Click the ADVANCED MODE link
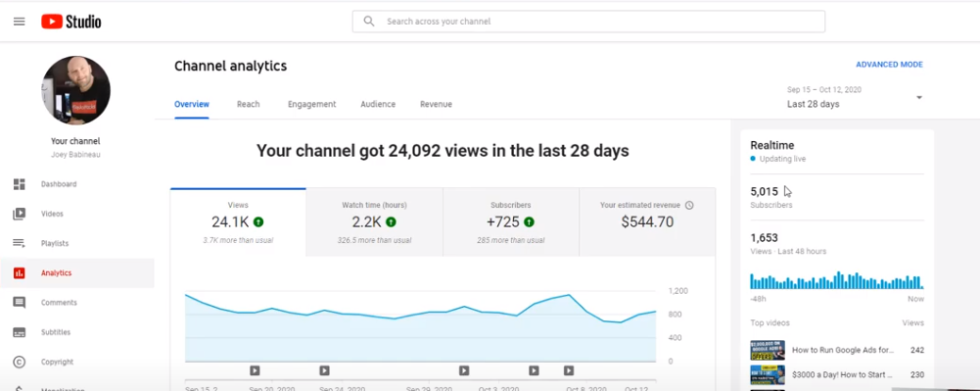Image resolution: width=980 pixels, height=391 pixels. tap(889, 65)
